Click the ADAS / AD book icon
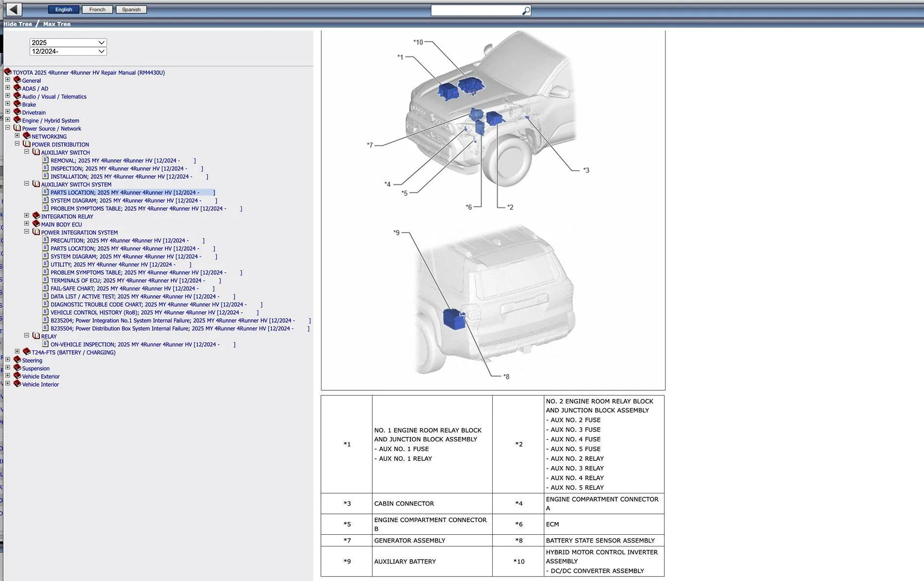 click(17, 88)
